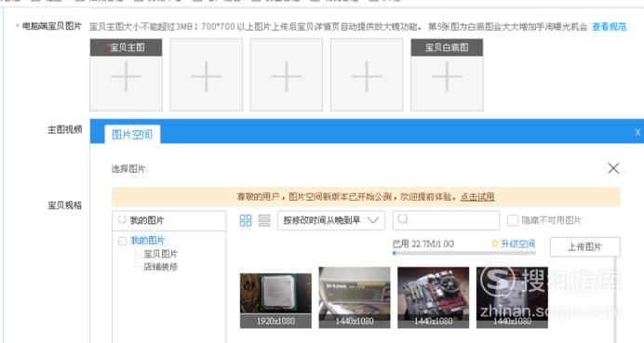Click the search magnifier in image search box
The width and height of the screenshot is (644, 343).
click(x=403, y=219)
